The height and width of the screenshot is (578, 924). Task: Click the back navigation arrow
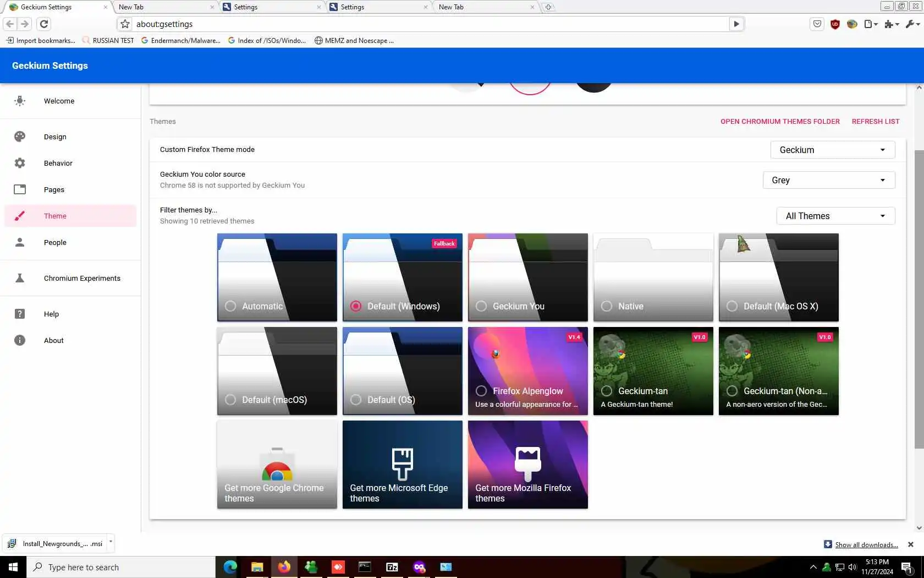(10, 24)
